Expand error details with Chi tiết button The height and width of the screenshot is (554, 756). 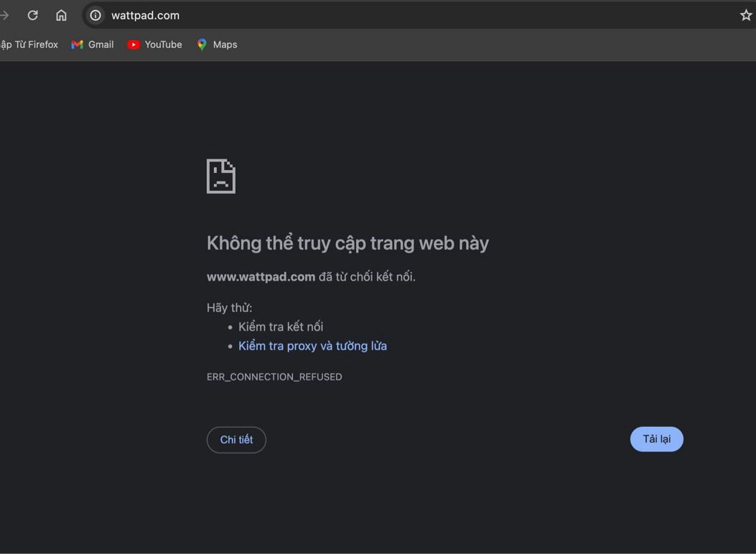[236, 439]
